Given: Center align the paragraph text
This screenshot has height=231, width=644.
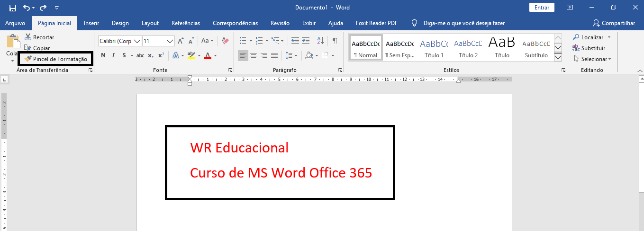Looking at the screenshot, I should pyautogui.click(x=254, y=56).
